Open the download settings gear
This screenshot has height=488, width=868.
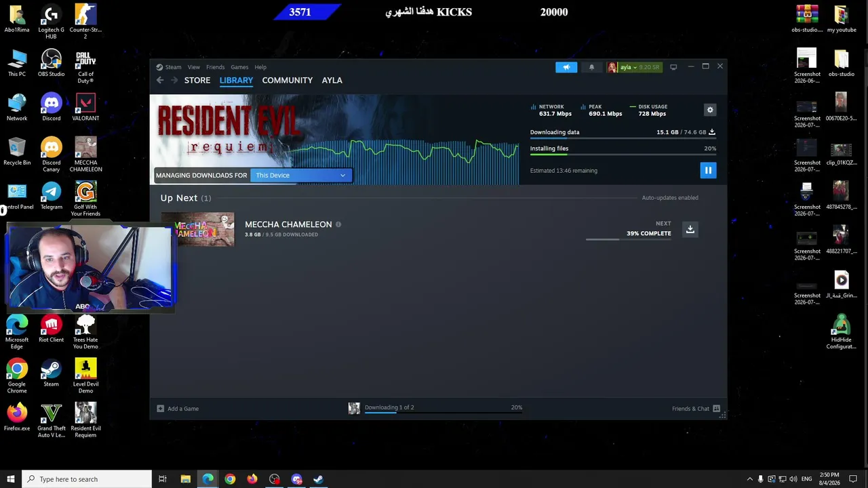pyautogui.click(x=710, y=110)
